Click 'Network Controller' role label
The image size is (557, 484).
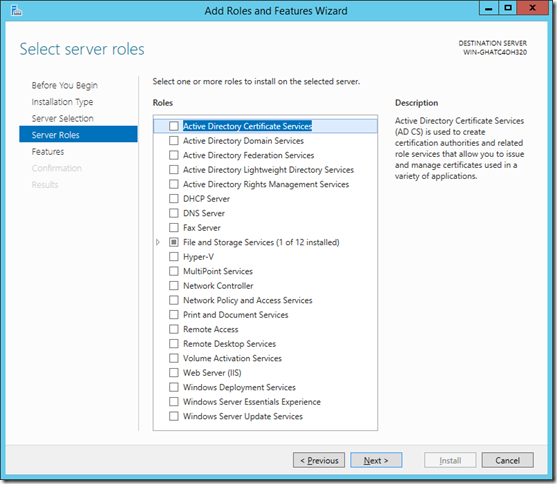tap(218, 286)
